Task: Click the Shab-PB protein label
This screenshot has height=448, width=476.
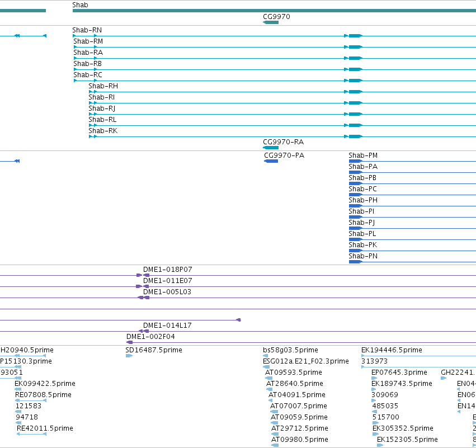Action: [x=362, y=178]
